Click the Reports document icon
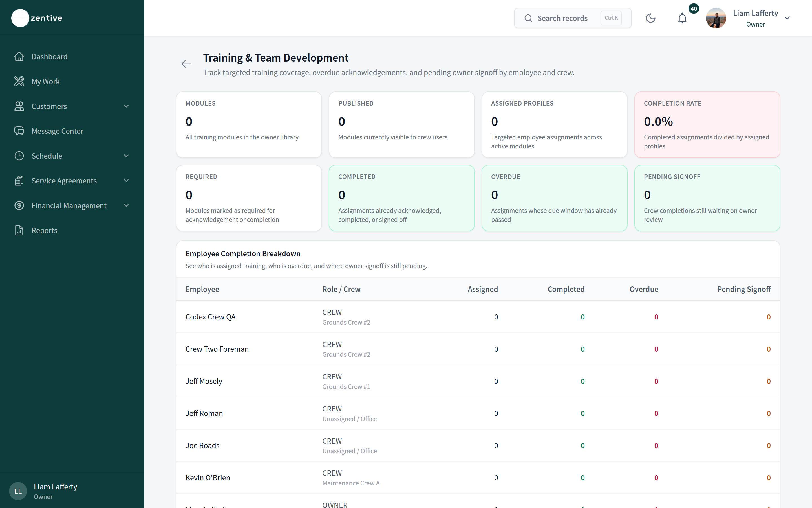The image size is (812, 508). point(19,231)
